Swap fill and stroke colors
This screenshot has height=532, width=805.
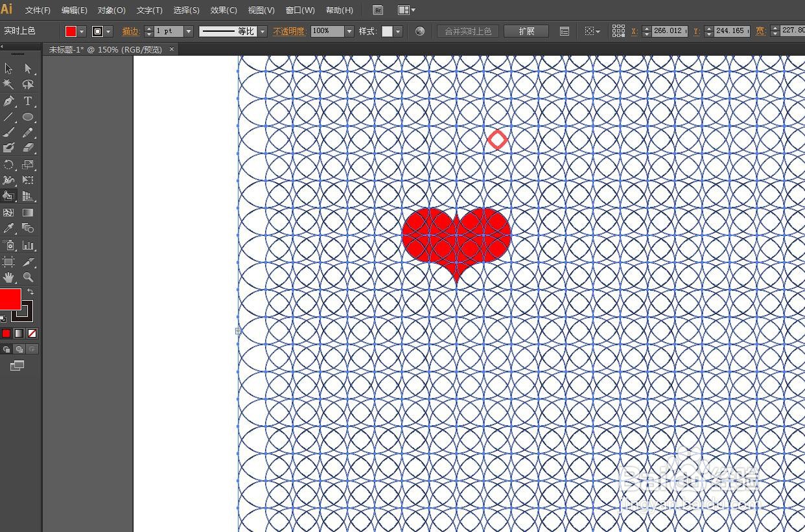click(30, 292)
